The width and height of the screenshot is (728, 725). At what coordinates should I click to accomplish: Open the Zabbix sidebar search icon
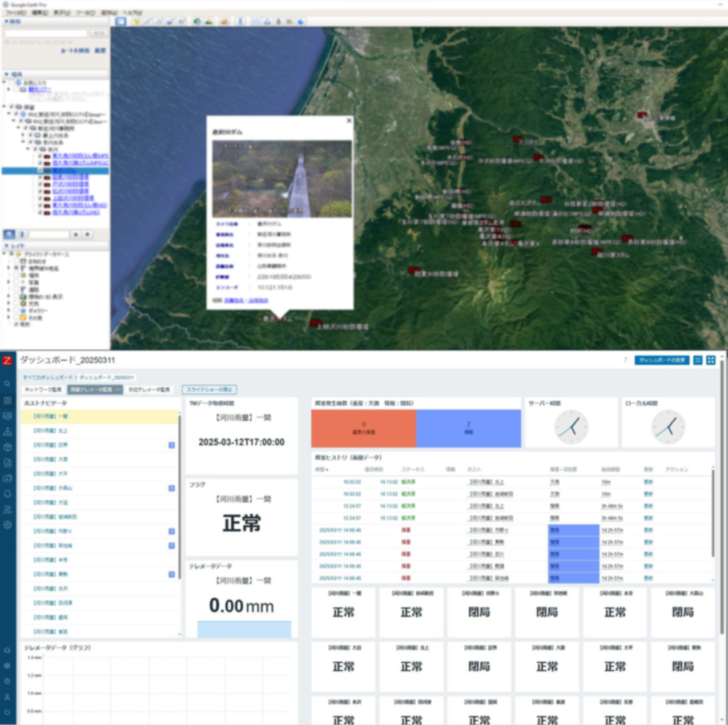pos(7,384)
